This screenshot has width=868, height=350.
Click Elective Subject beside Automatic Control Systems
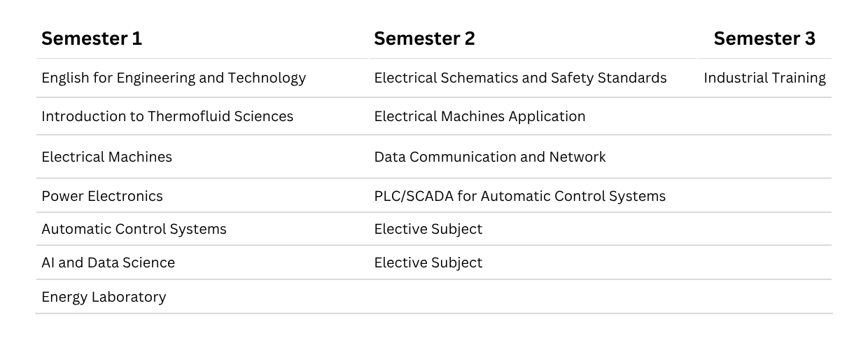point(428,229)
